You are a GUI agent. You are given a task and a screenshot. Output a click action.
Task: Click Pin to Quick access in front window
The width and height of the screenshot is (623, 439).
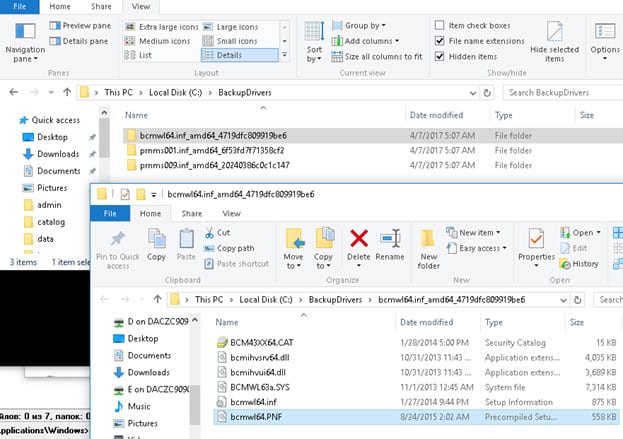118,249
